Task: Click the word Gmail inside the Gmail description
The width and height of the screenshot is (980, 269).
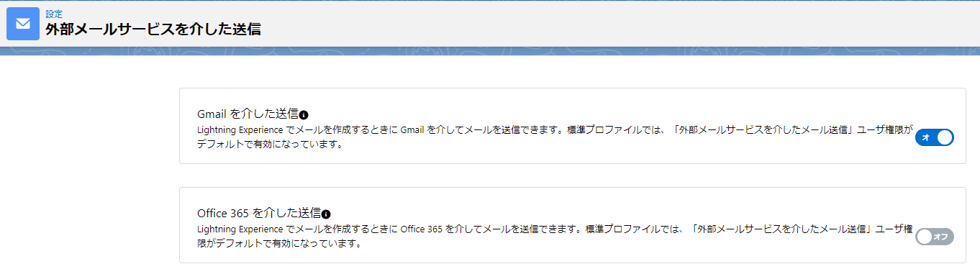Action: (x=412, y=131)
